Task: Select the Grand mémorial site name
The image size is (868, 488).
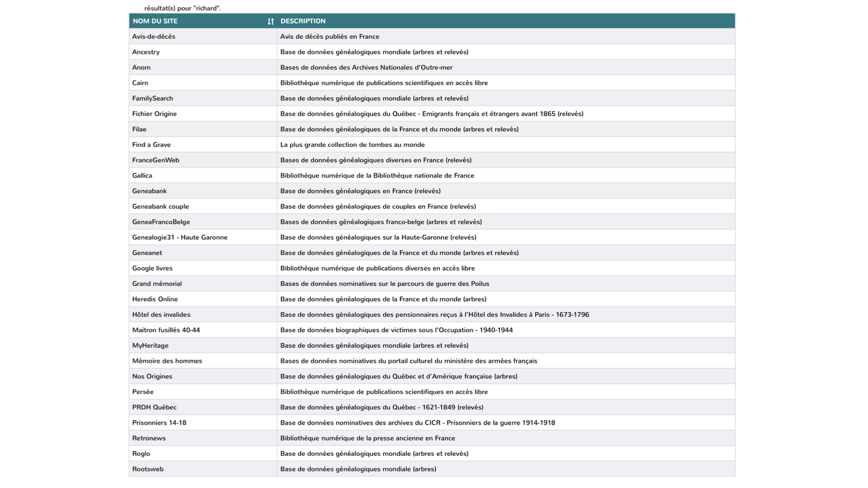Action: [x=157, y=284]
